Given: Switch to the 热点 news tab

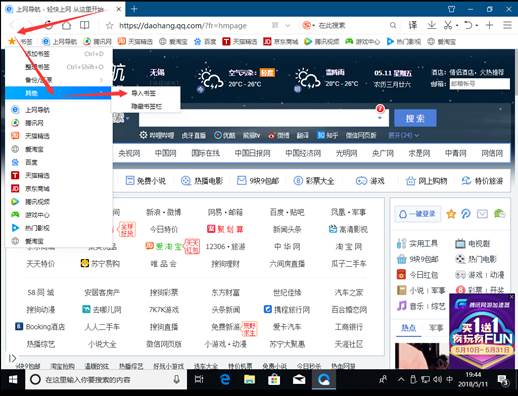Looking at the screenshot, I should click(408, 328).
